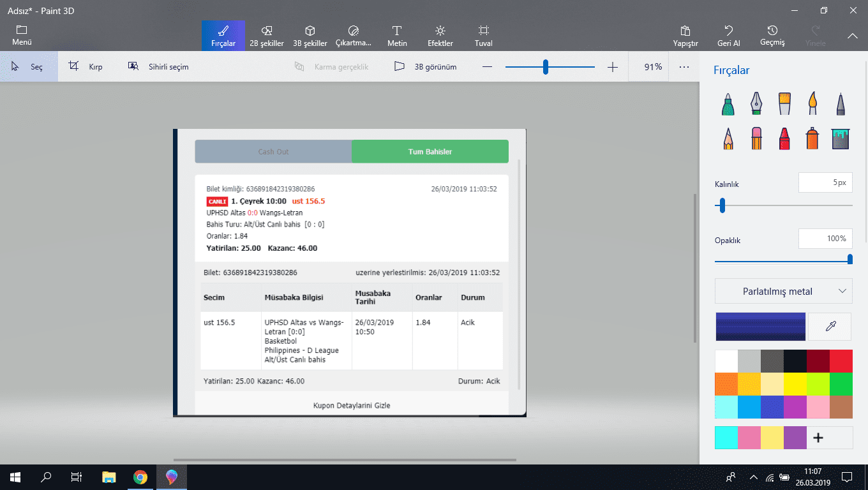Viewport: 868px width, 490px height.
Task: Click the Cash Out button in canvas
Action: (273, 152)
